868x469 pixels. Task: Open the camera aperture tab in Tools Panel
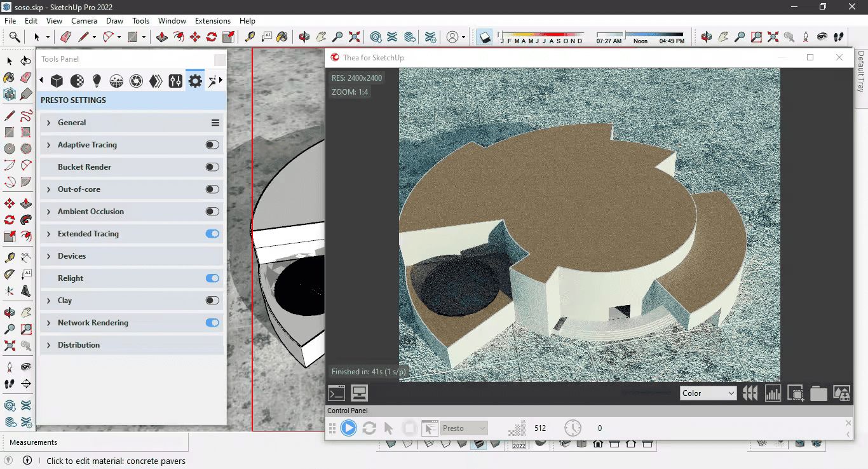pyautogui.click(x=136, y=81)
